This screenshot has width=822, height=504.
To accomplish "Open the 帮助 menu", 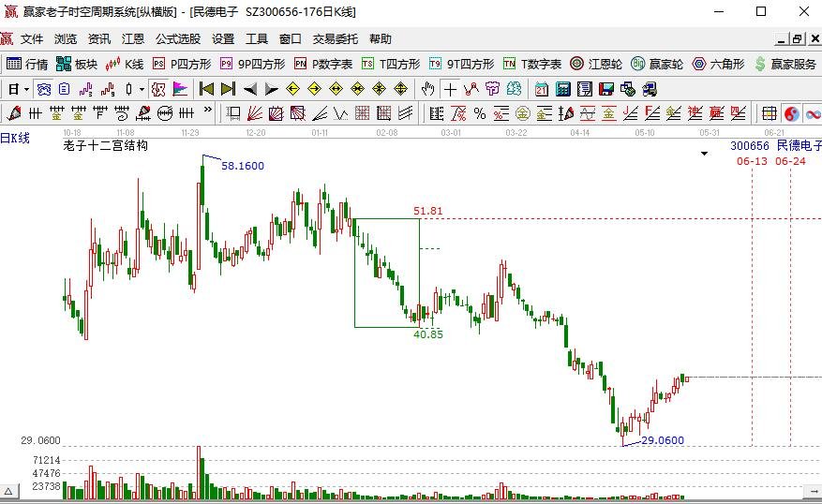I will click(381, 38).
